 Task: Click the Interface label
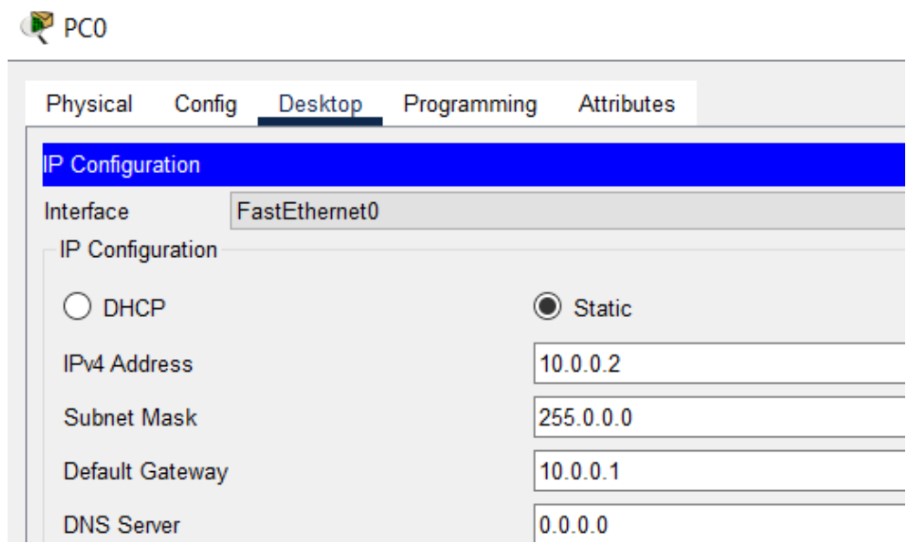tap(86, 212)
